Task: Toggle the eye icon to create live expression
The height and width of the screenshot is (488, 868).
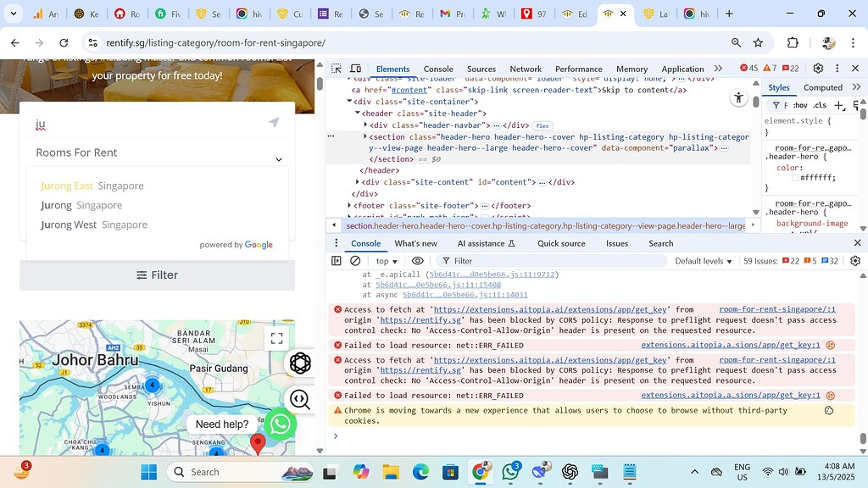Action: pyautogui.click(x=415, y=261)
